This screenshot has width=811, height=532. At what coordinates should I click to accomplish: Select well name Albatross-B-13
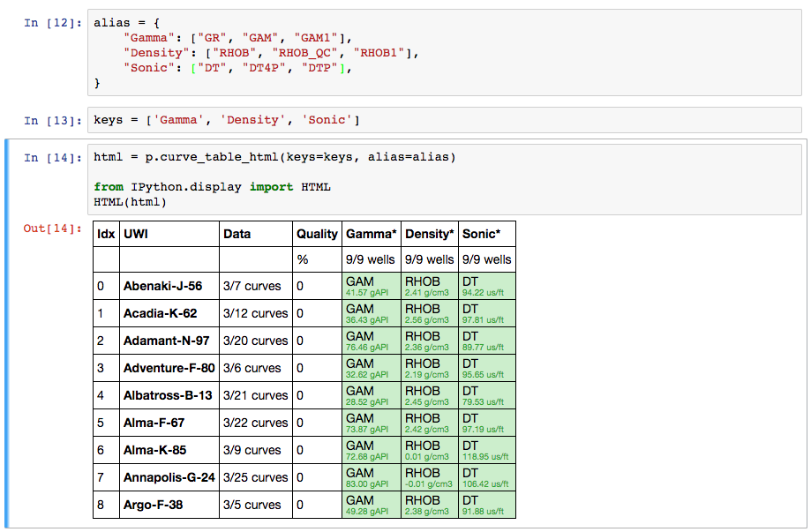[x=168, y=395]
